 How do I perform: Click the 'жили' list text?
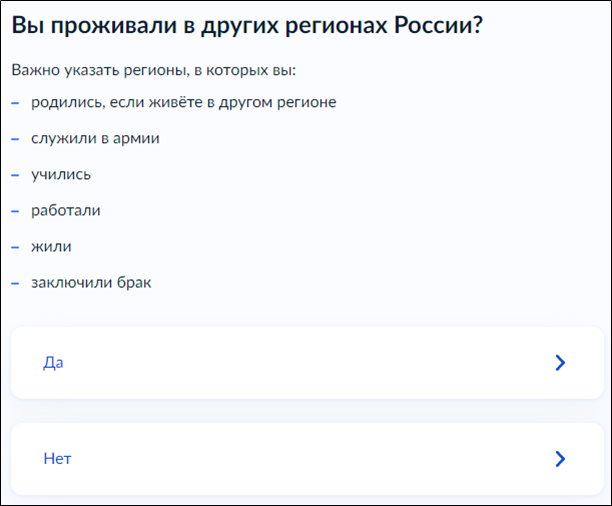[x=51, y=246]
